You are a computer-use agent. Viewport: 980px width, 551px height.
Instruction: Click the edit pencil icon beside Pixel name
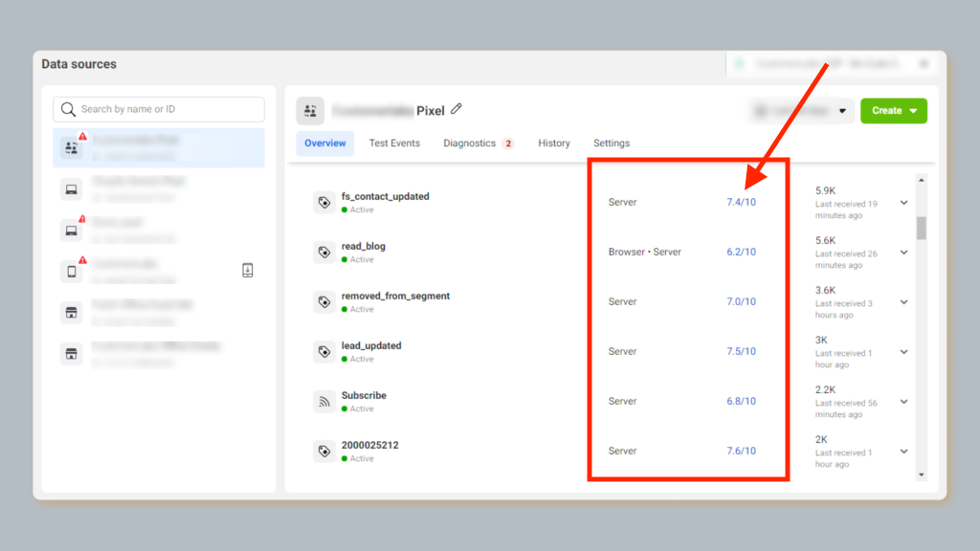[x=457, y=109]
